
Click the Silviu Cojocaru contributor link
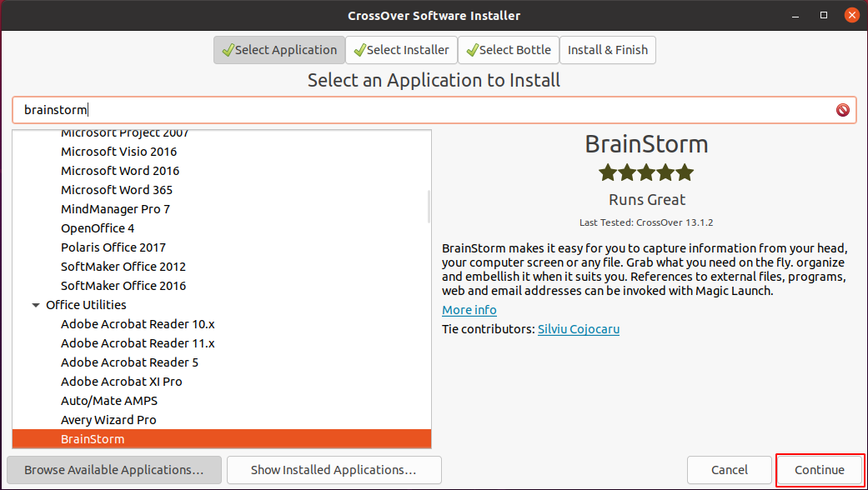[x=578, y=328]
